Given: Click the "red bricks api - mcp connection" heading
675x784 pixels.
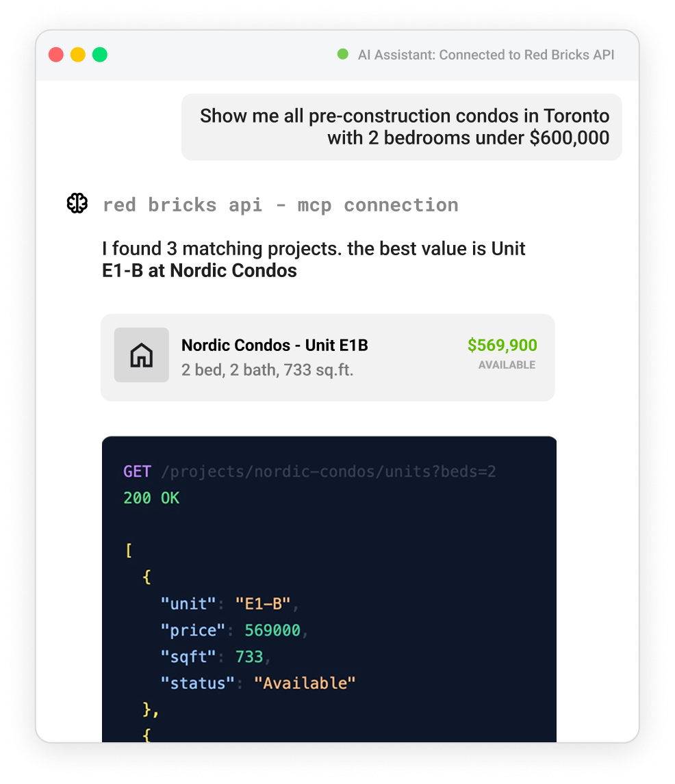Looking at the screenshot, I should [280, 205].
